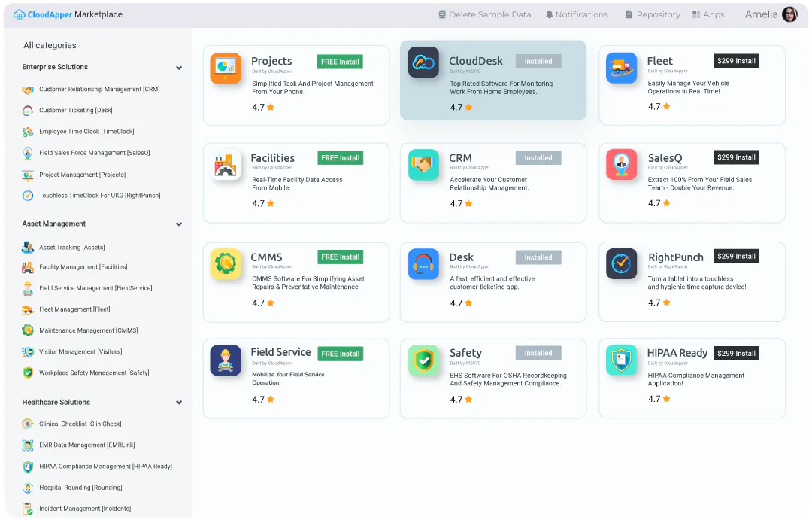The width and height of the screenshot is (812, 520).
Task: Click $299 Install for Fleet
Action: tap(736, 61)
